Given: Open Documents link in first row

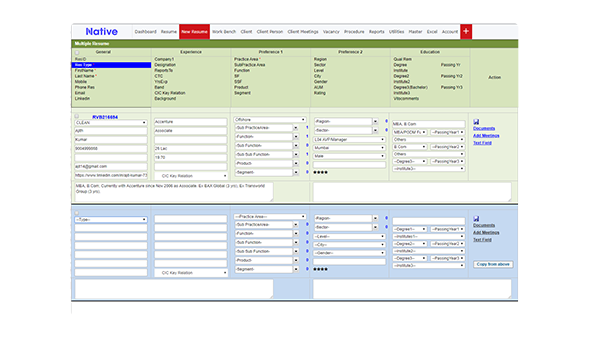Looking at the screenshot, I should [484, 129].
